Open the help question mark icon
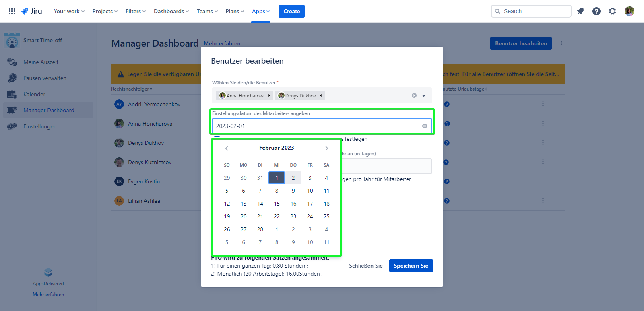644x311 pixels. click(597, 11)
